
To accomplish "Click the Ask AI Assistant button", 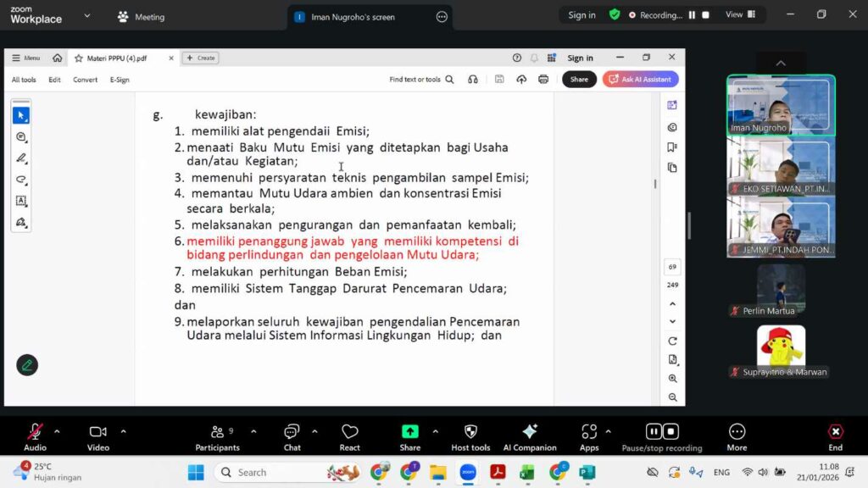I will pos(640,79).
